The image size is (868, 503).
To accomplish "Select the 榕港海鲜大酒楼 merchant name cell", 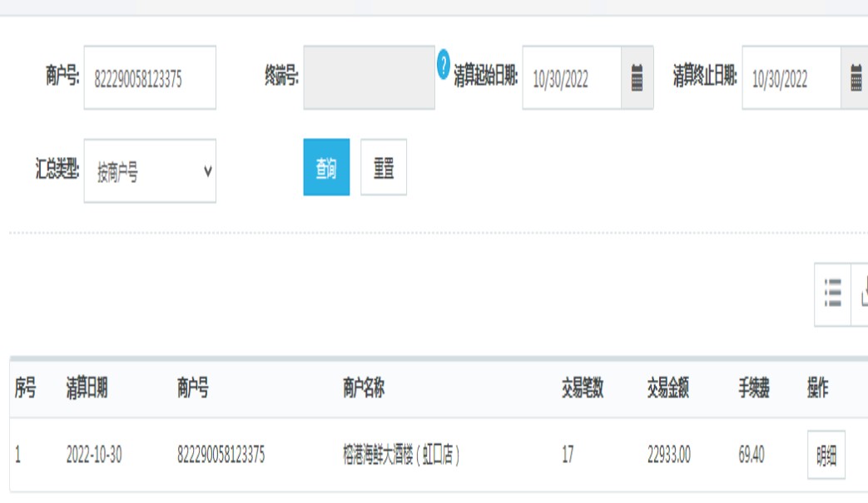I will pyautogui.click(x=401, y=456).
